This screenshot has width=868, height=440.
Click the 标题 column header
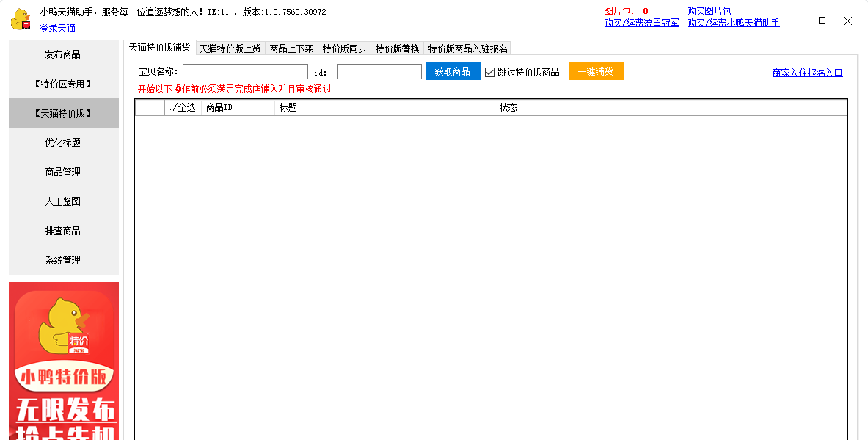point(384,107)
